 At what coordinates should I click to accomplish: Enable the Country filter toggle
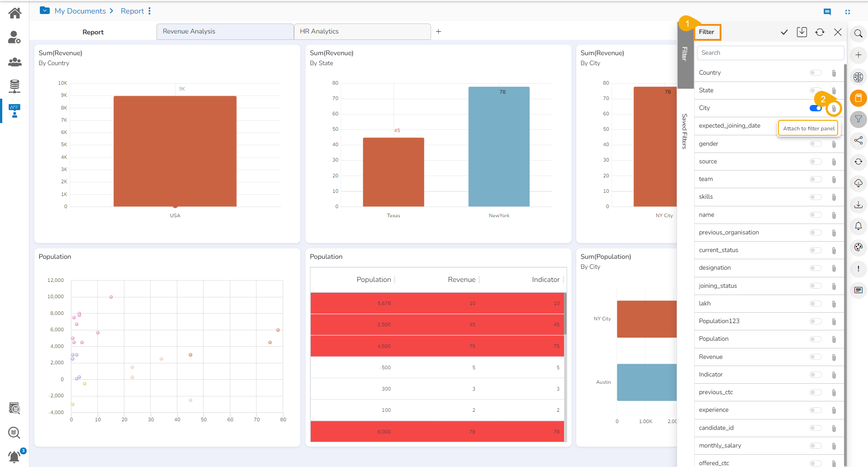(x=816, y=73)
